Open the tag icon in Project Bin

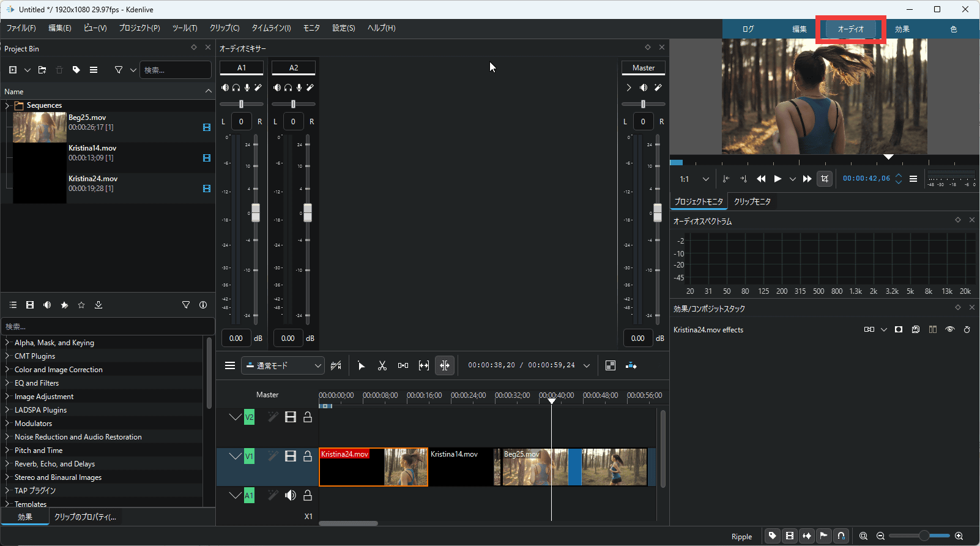[76, 70]
